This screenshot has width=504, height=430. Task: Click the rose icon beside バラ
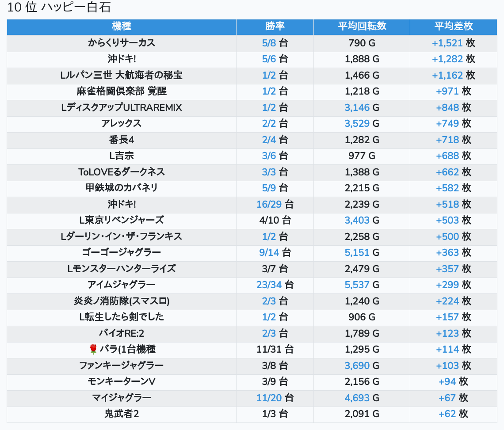[93, 350]
